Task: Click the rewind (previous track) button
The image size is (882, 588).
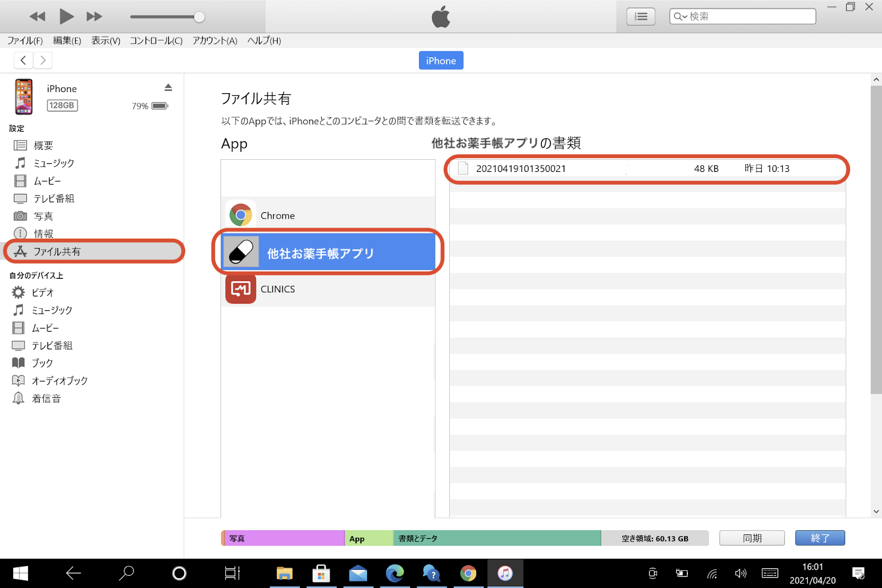Action: (x=37, y=17)
